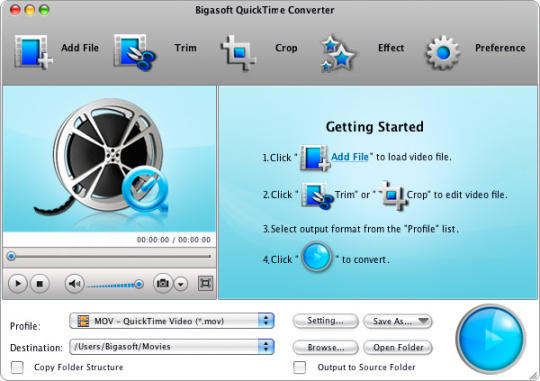Open the Save As dropdown button
This screenshot has height=381, width=540.
click(x=398, y=321)
